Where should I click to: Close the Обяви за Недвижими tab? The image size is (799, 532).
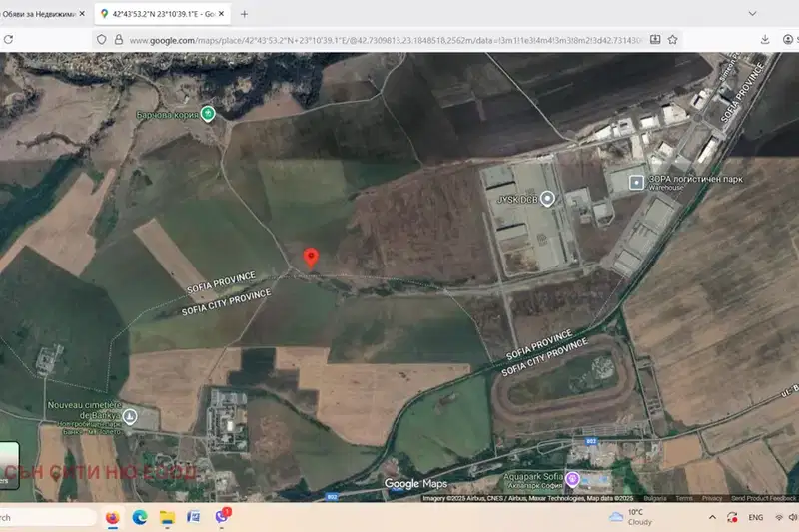pyautogui.click(x=82, y=14)
